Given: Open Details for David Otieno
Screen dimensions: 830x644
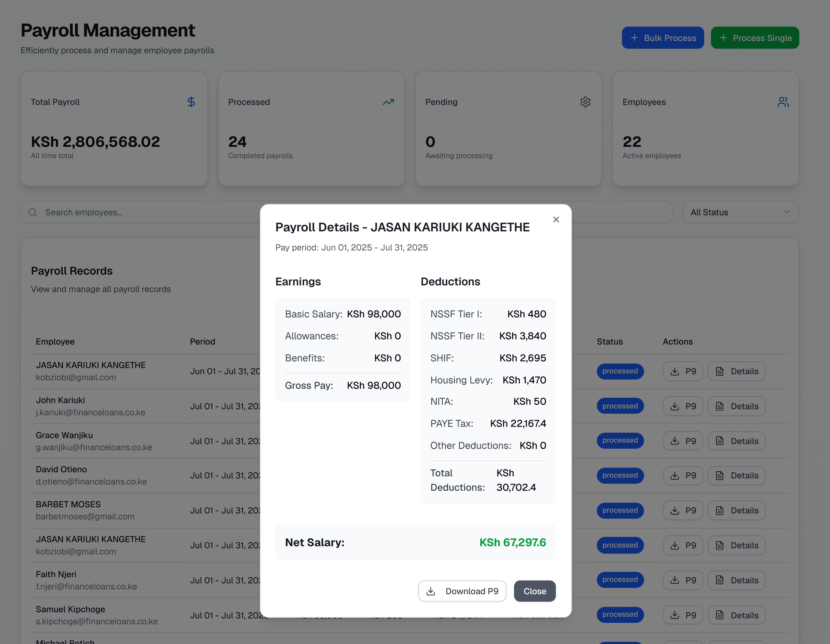Looking at the screenshot, I should [x=736, y=475].
